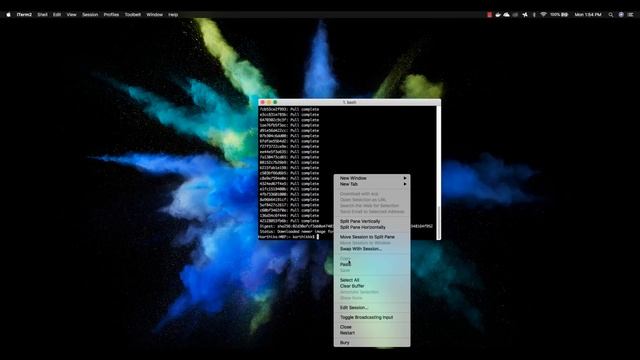
Task: Open Spotlight search magnifier icon
Action: pos(611,14)
